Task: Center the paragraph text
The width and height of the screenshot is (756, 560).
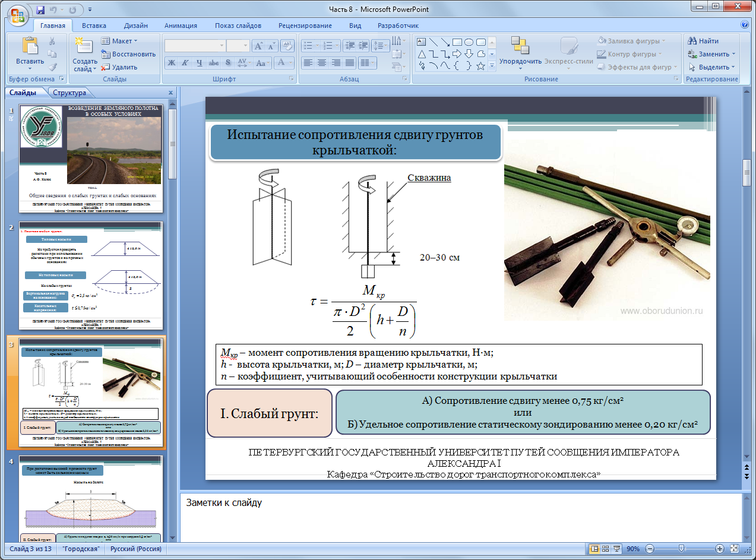Action: tap(321, 62)
